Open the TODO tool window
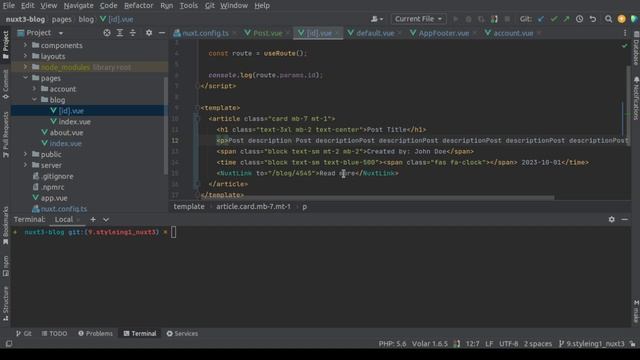 54,333
